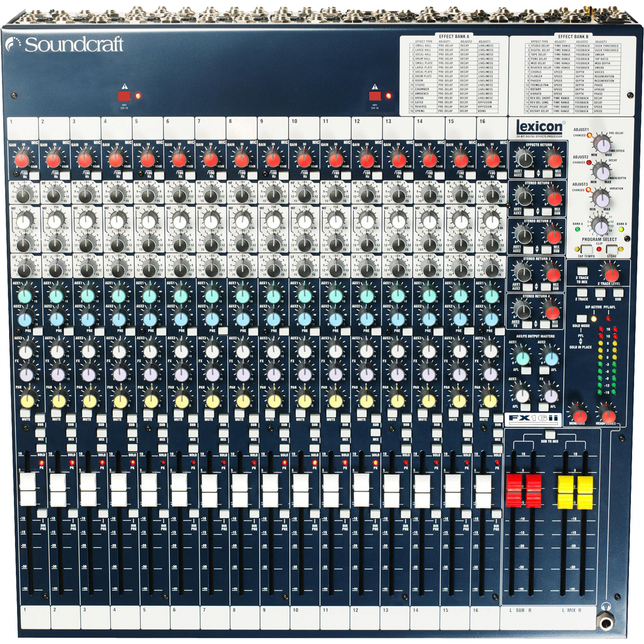
Task: Click the SIP ACTIVE indicator LED
Action: coord(593,319)
